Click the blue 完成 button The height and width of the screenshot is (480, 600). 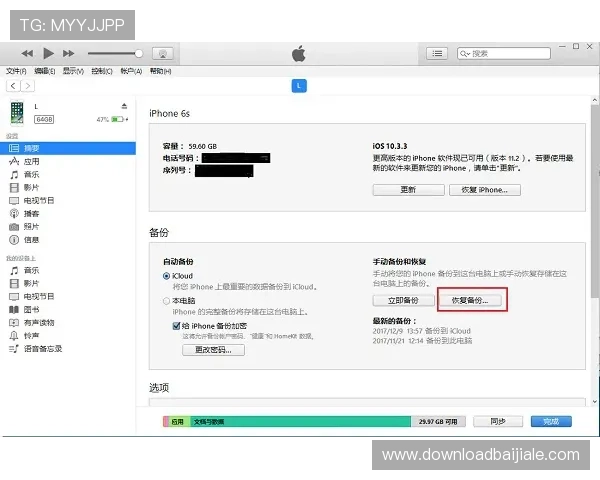[x=551, y=421]
